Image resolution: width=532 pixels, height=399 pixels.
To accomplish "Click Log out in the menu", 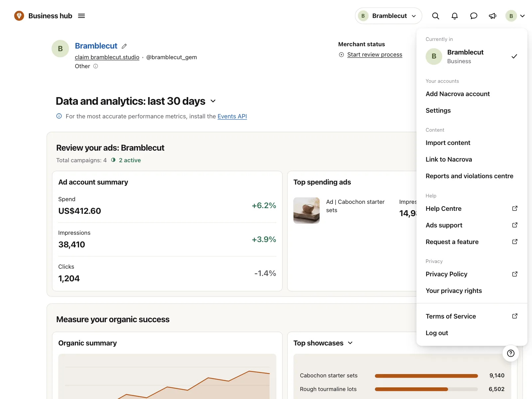I will pyautogui.click(x=471, y=333).
